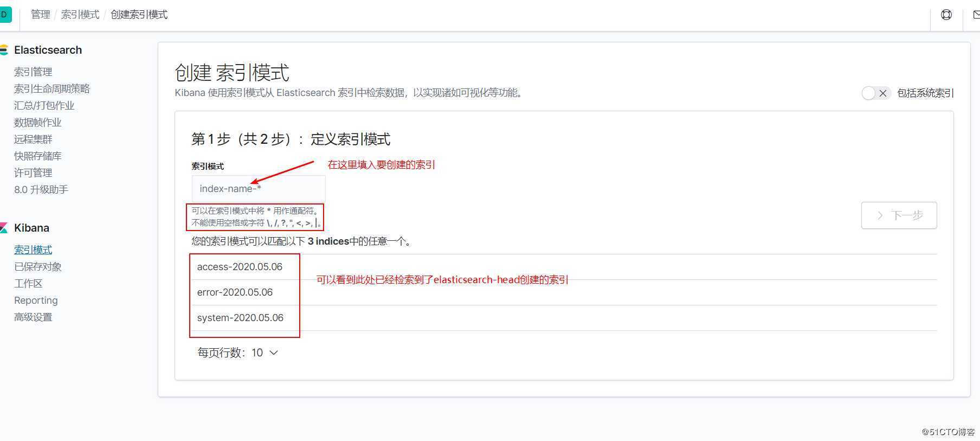
Task: Open the 每页行数 10 rows dropdown
Action: tap(238, 353)
